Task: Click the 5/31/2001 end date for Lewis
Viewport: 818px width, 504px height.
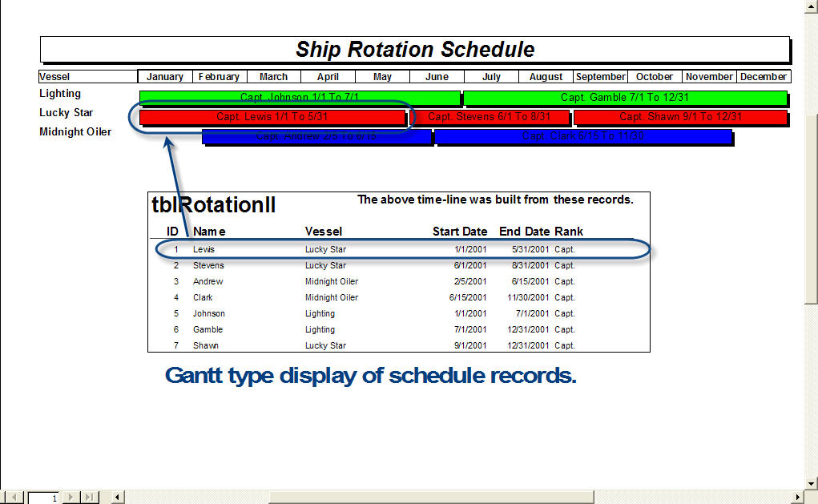Action: click(x=530, y=249)
